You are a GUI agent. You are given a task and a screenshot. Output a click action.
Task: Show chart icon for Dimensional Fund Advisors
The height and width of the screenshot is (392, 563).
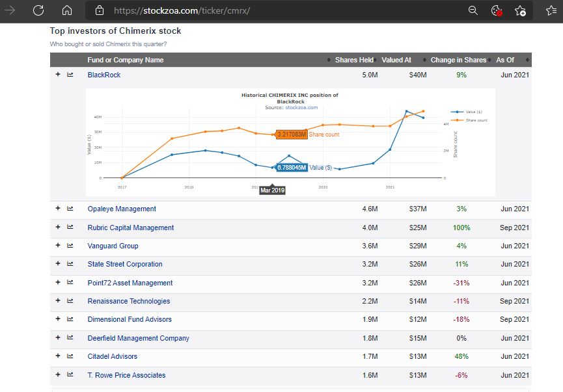tap(70, 319)
